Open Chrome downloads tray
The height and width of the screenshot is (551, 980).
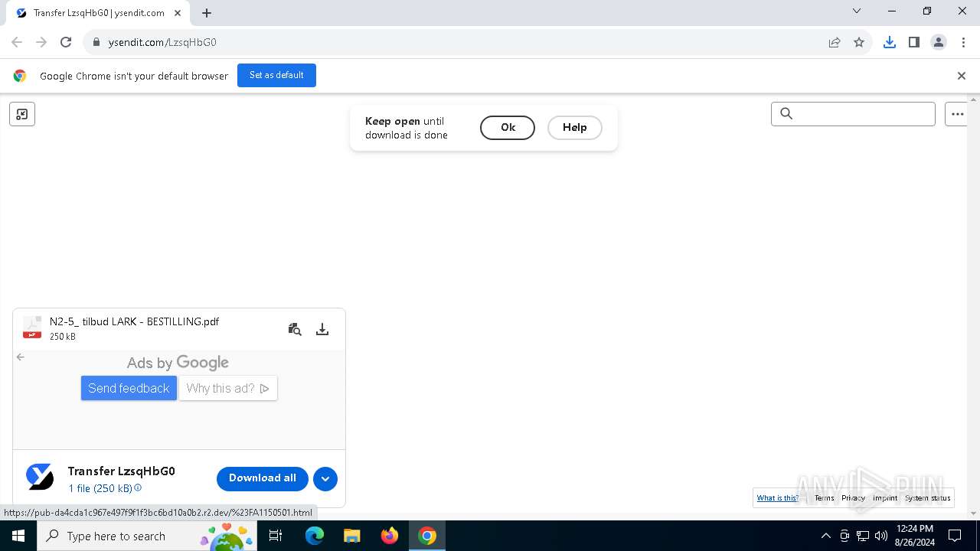pos(890,42)
